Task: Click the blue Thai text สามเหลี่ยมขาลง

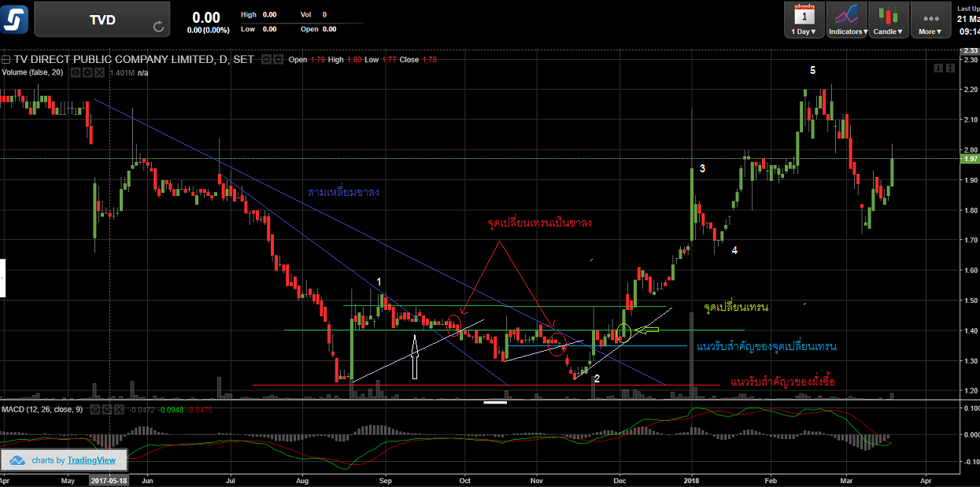Action: (x=344, y=193)
